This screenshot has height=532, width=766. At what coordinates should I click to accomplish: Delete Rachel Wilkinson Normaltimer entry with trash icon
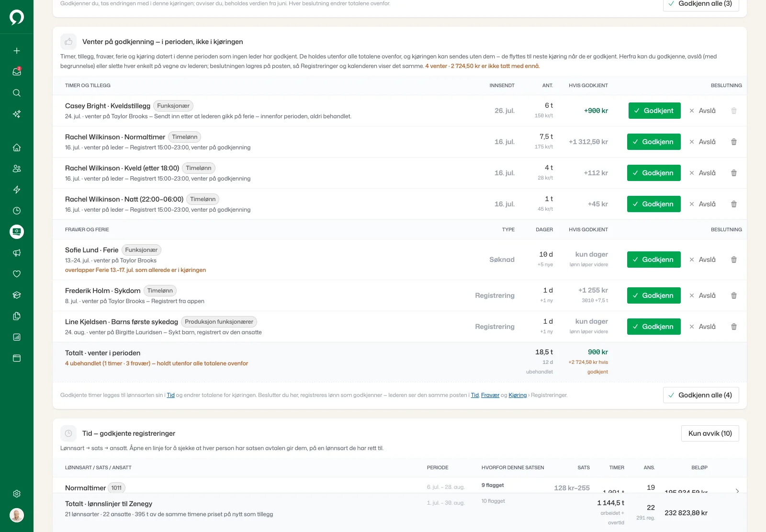[x=734, y=142]
